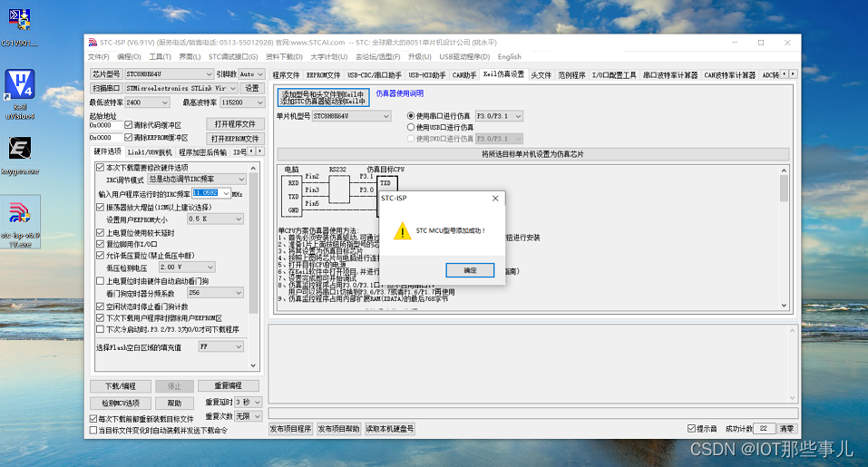Click hardware options vertical scrollbar

pos(254,267)
